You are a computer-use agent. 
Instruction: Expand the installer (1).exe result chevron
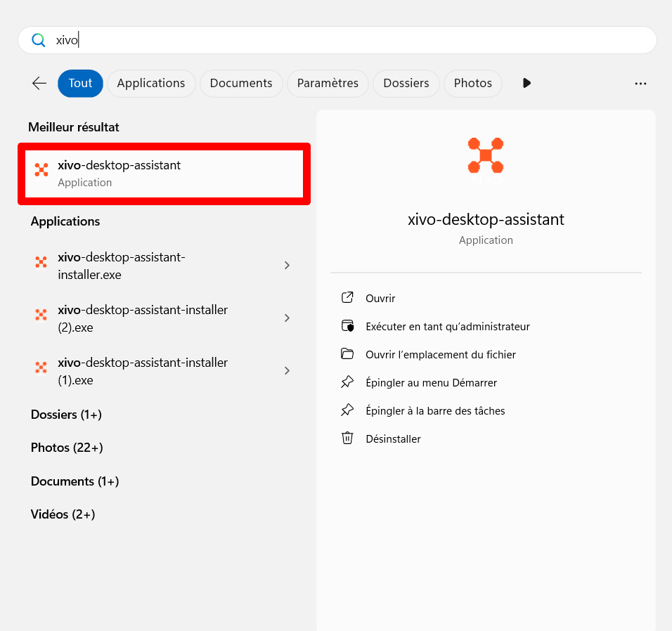tap(287, 371)
